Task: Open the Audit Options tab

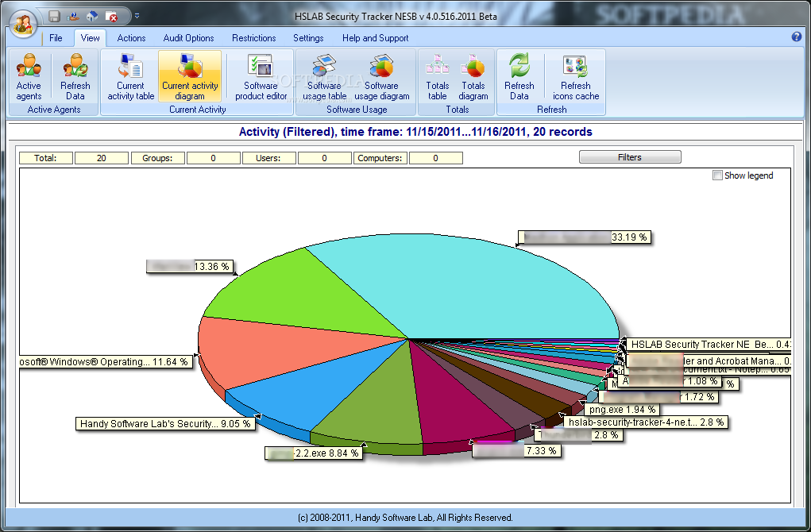Action: 188,38
